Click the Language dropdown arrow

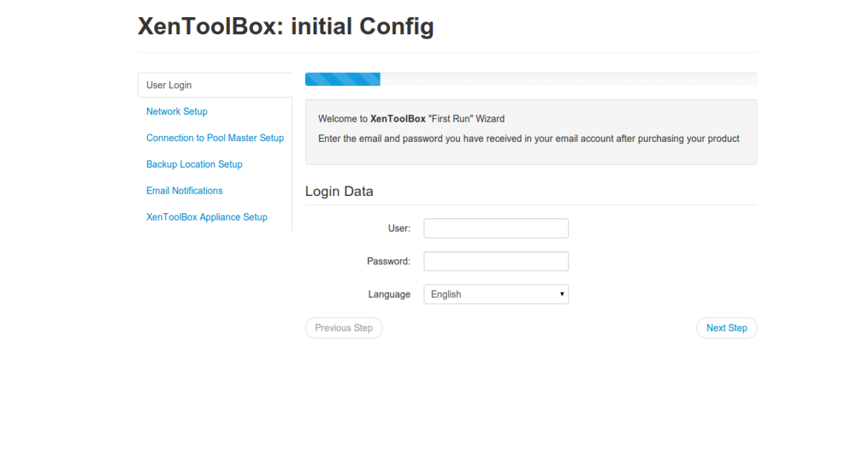(x=562, y=294)
